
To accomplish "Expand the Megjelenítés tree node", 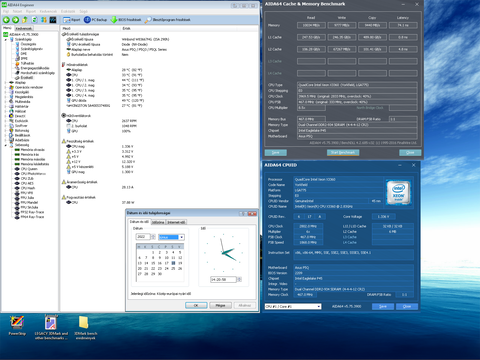I will [x=6, y=97].
